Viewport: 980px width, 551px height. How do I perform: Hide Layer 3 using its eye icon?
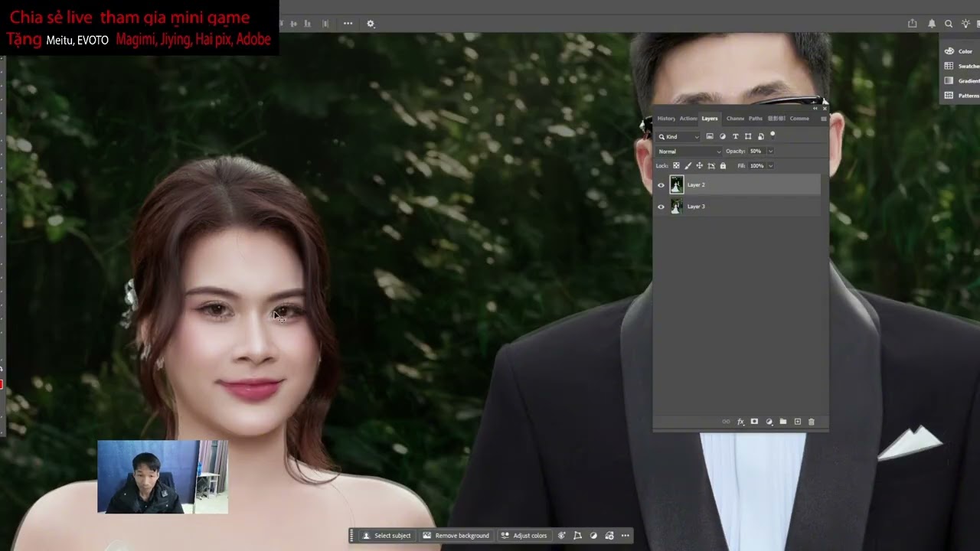(661, 207)
